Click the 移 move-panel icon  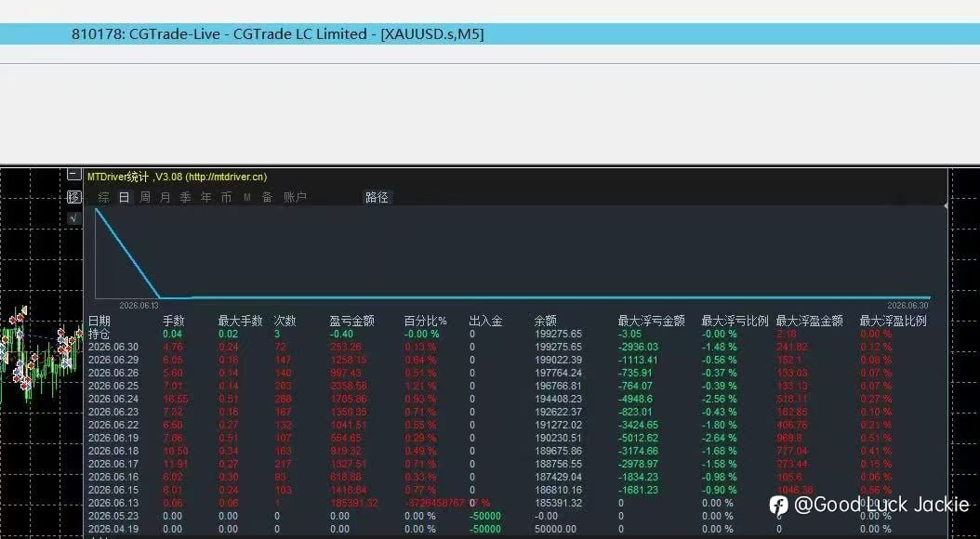point(73,197)
